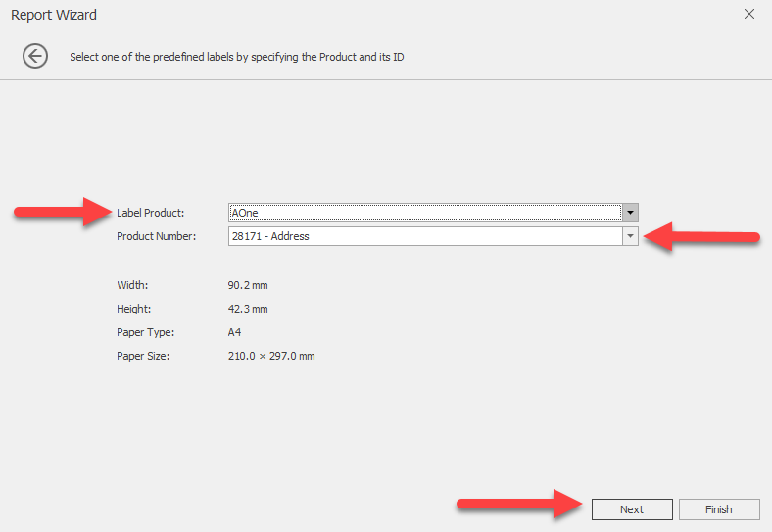Image resolution: width=772 pixels, height=532 pixels.
Task: Click the 'Paper Type:' label
Action: pyautogui.click(x=146, y=332)
